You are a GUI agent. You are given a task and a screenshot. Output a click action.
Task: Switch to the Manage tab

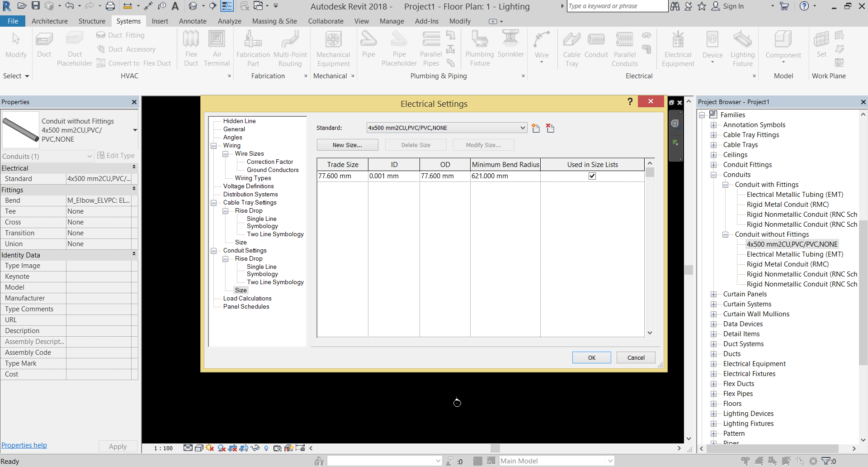coord(392,21)
